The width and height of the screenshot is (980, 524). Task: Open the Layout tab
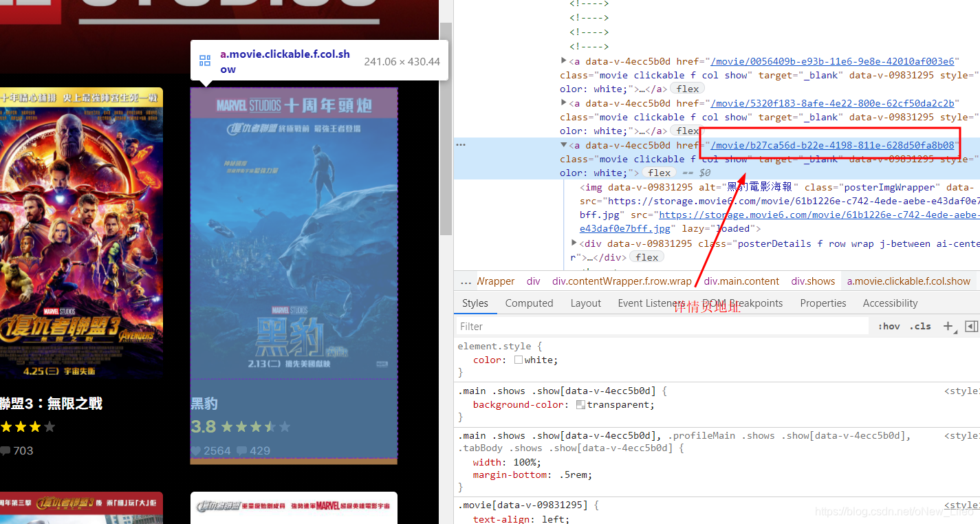coord(585,303)
